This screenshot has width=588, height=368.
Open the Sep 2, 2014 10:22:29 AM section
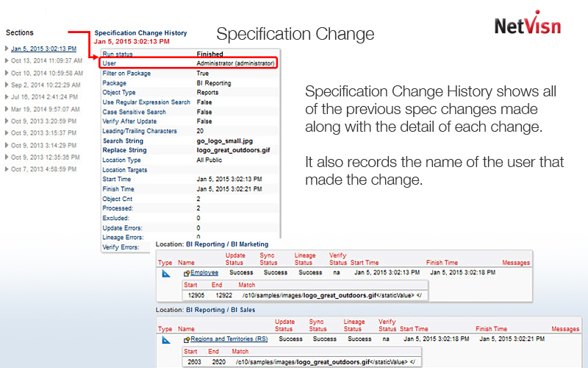[x=46, y=85]
